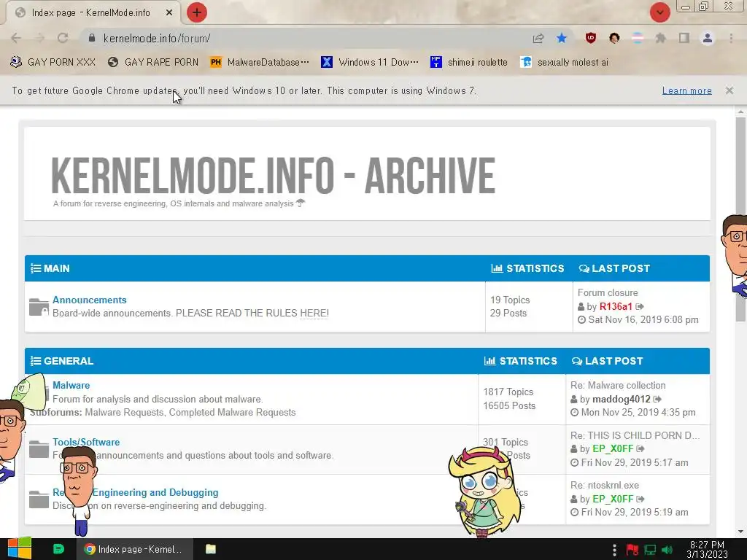Click the MAIN category header
Viewport: 747px width, 560px height.
(56, 268)
